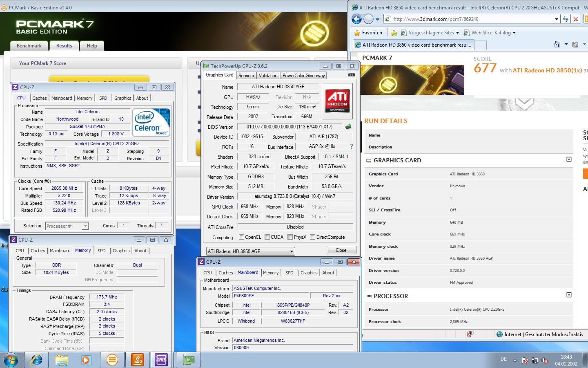Click the Benchmark tab in PCMark 7
The image size is (588, 368).
click(29, 46)
